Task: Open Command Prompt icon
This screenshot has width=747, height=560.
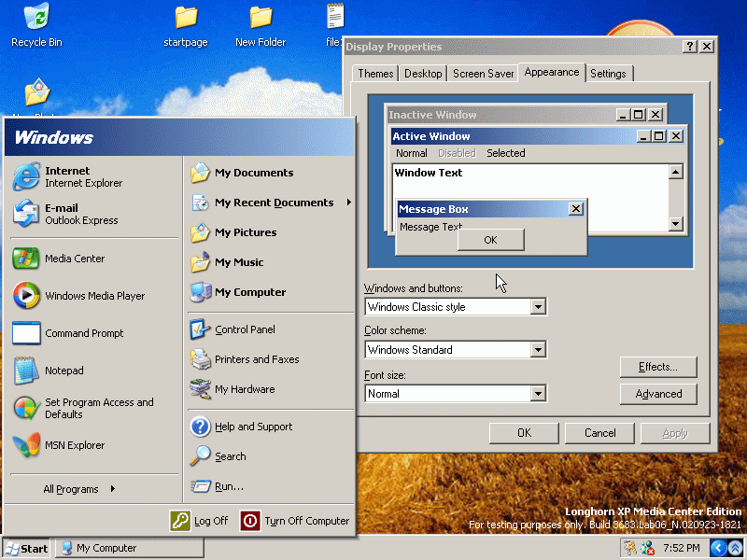Action: point(26,333)
